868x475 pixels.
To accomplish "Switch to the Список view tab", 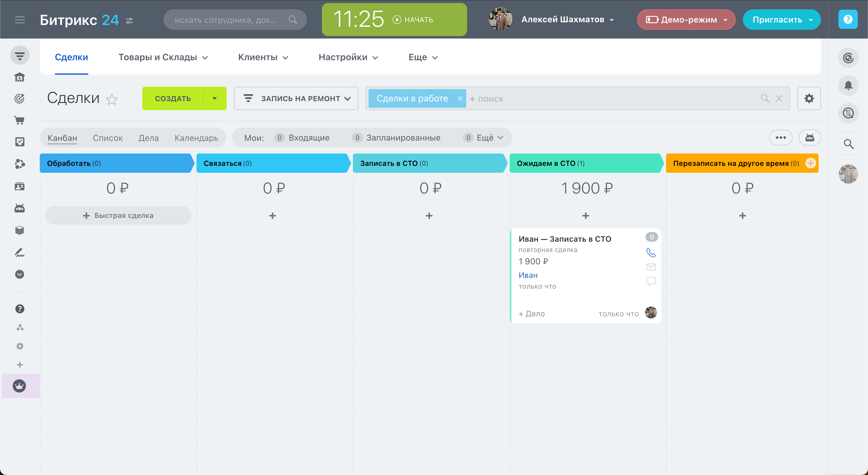I will (x=108, y=138).
